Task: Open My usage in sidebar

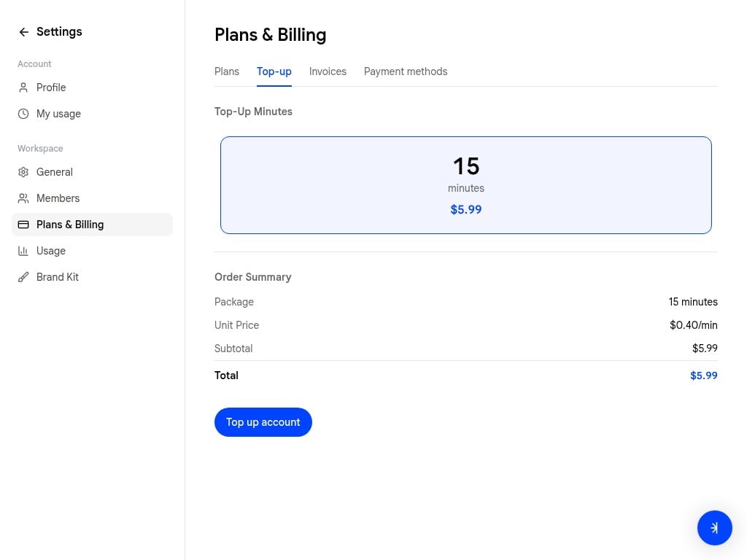Action: click(x=92, y=114)
